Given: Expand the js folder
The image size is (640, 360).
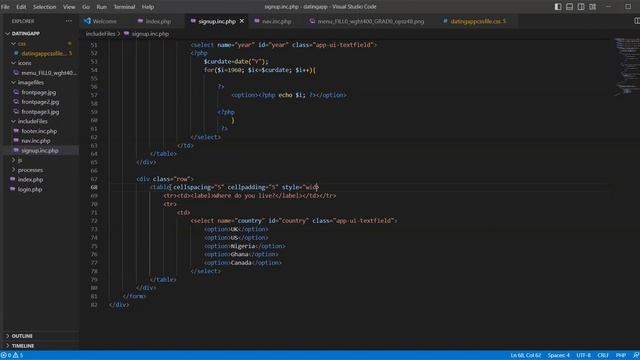Looking at the screenshot, I should click(x=13, y=160).
